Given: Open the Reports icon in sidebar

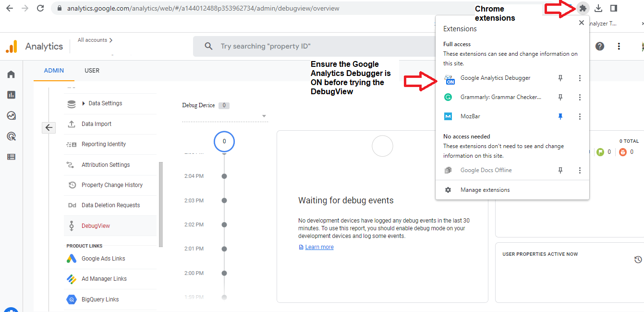Looking at the screenshot, I should pos(11,95).
